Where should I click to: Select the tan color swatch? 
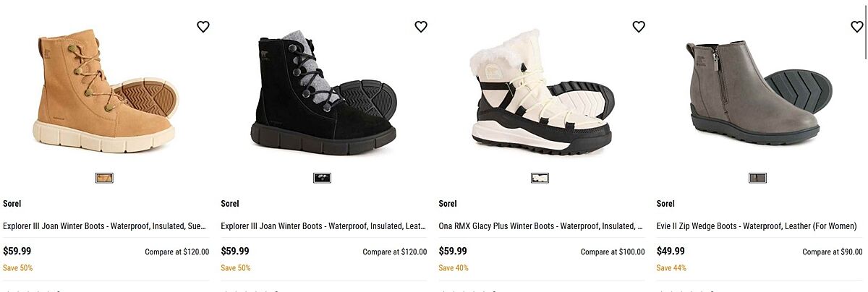point(104,178)
